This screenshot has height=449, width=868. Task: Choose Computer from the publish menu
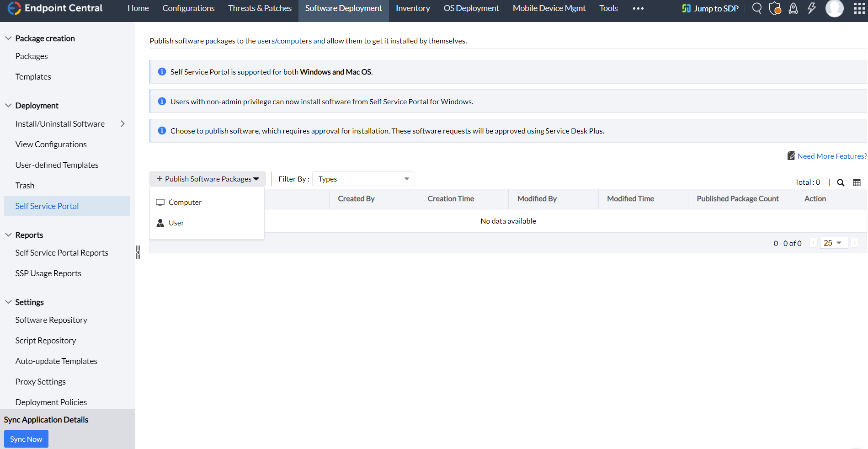click(207, 202)
